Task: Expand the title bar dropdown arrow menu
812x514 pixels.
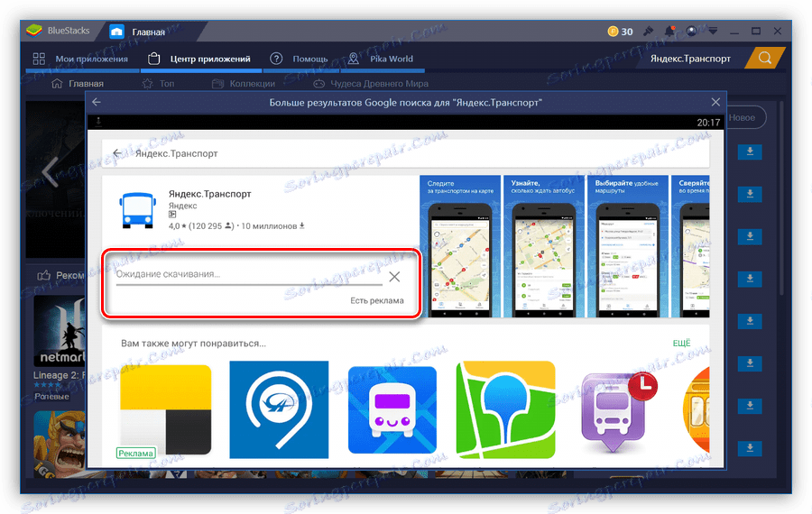Action: [713, 31]
